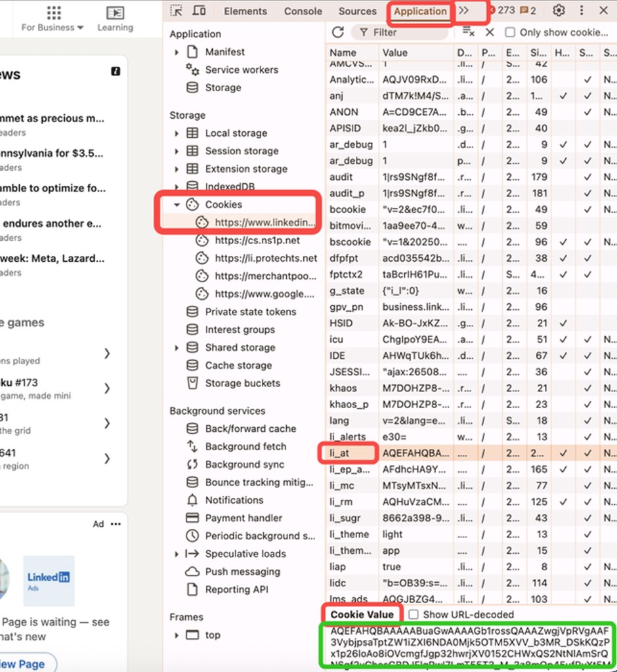Click the Service workers gears icon
This screenshot has width=617, height=672.
pos(192,70)
